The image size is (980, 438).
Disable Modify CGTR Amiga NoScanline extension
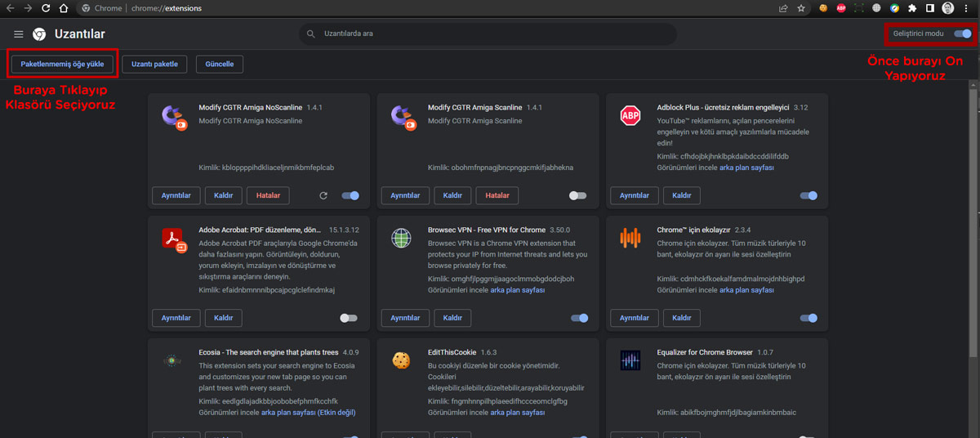pyautogui.click(x=350, y=195)
